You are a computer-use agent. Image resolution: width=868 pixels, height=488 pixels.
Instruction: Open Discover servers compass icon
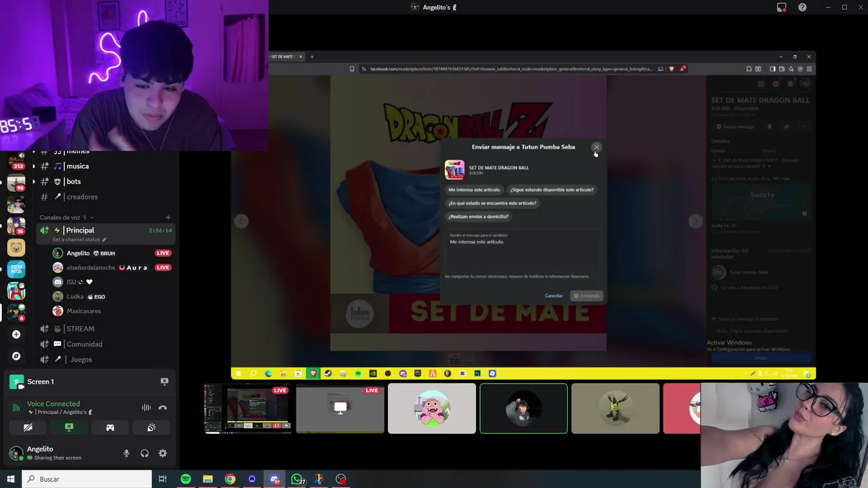(x=16, y=356)
